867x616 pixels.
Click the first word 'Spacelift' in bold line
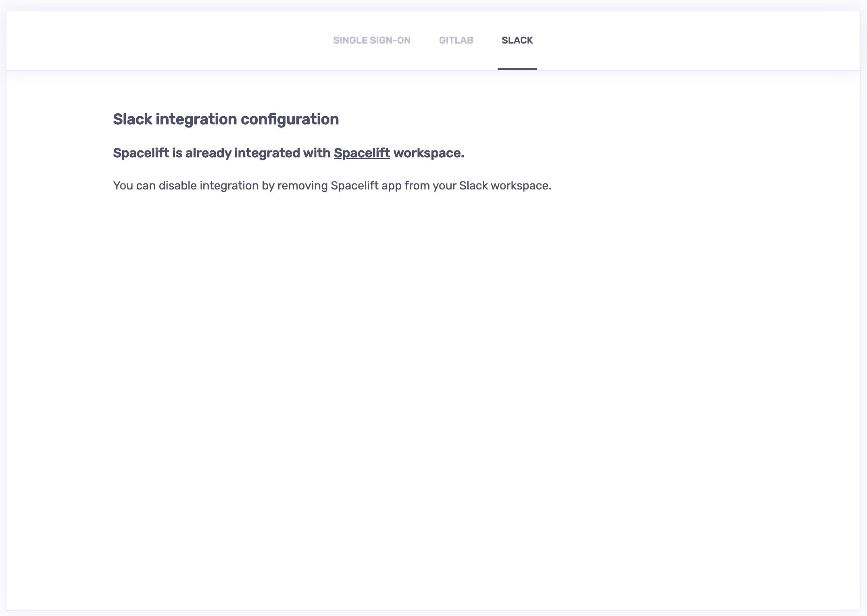[x=141, y=153]
